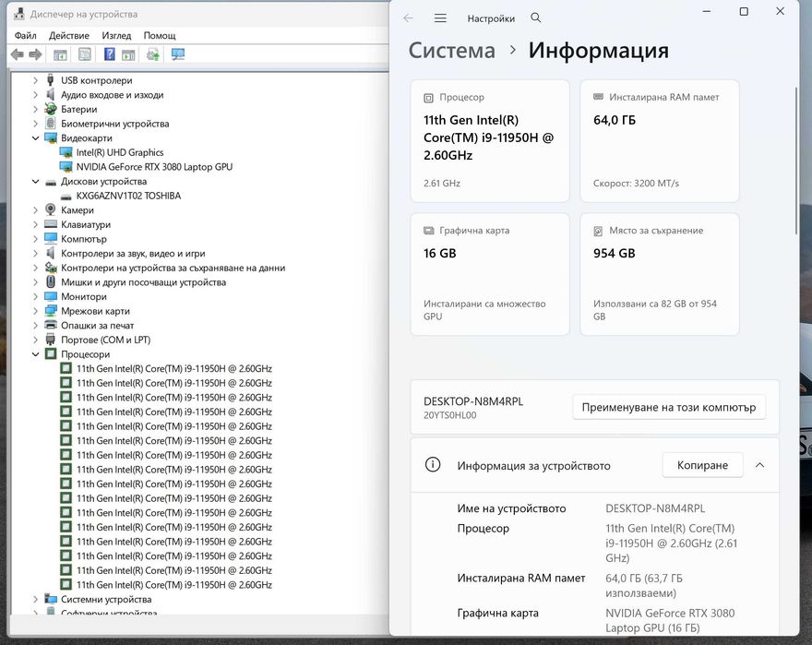This screenshot has height=645, width=812.
Task: Collapse the Дискови устройства tree node
Action: tap(35, 182)
